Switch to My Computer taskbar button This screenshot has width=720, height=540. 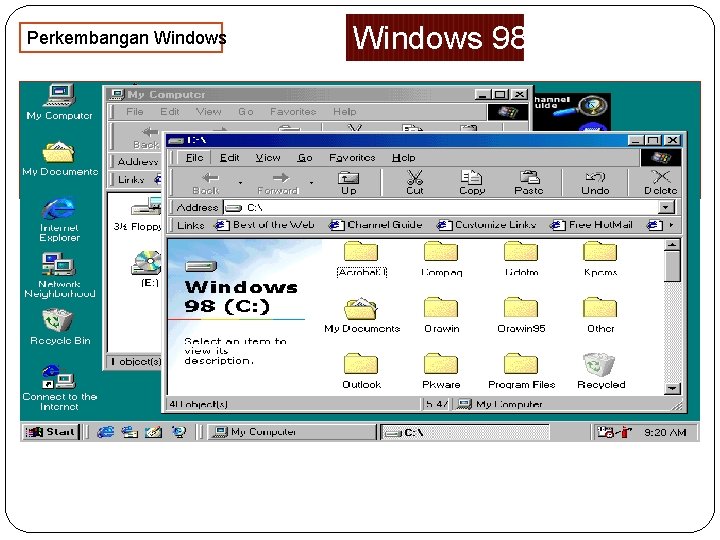(x=292, y=432)
